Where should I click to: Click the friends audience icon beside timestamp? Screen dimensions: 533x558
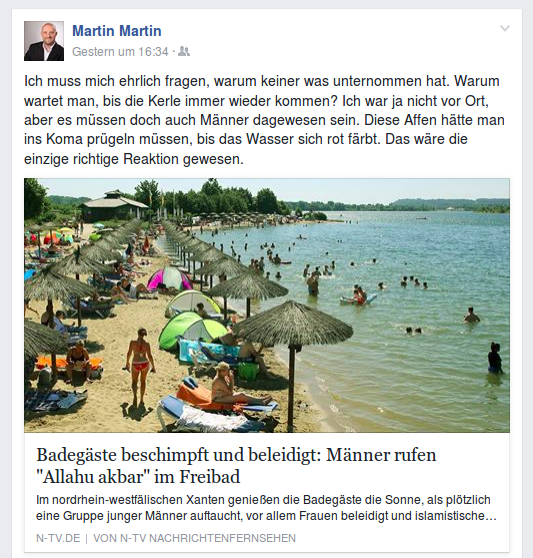(184, 52)
